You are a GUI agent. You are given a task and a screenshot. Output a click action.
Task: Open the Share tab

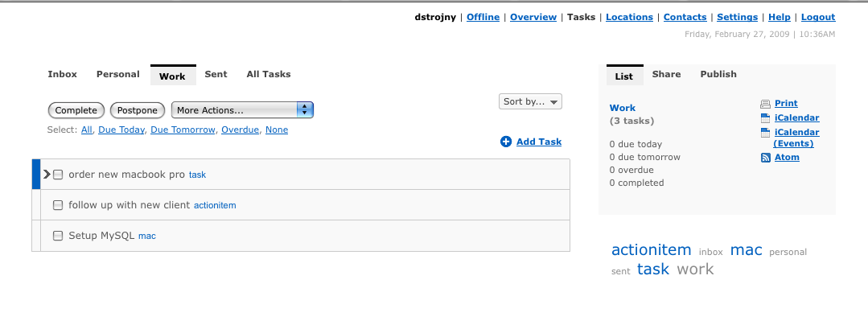[x=667, y=74]
